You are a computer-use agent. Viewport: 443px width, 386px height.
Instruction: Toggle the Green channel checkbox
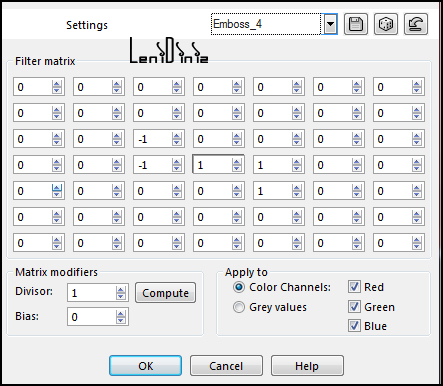(354, 306)
